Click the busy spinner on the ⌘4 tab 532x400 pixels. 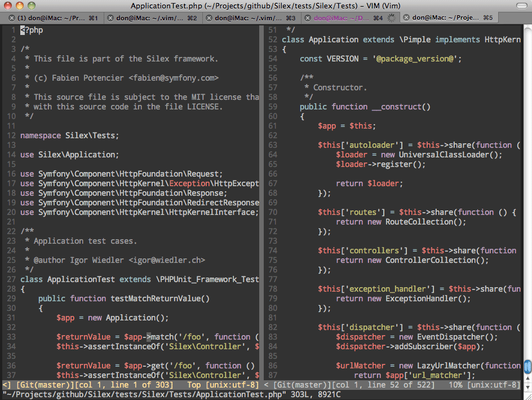coord(391,18)
